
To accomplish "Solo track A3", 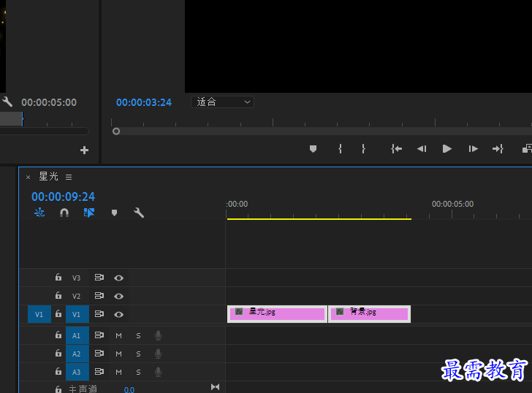I will pyautogui.click(x=138, y=373).
